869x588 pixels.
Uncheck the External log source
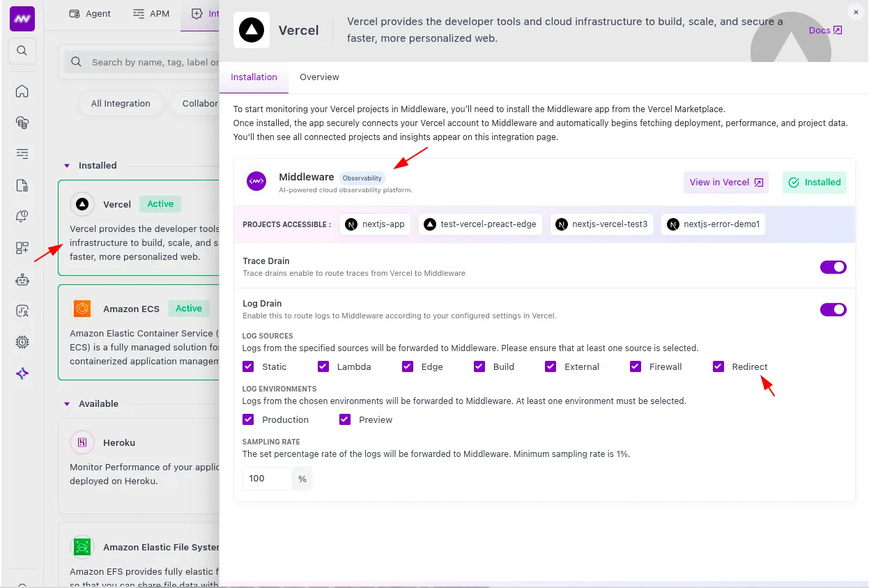[x=551, y=366]
